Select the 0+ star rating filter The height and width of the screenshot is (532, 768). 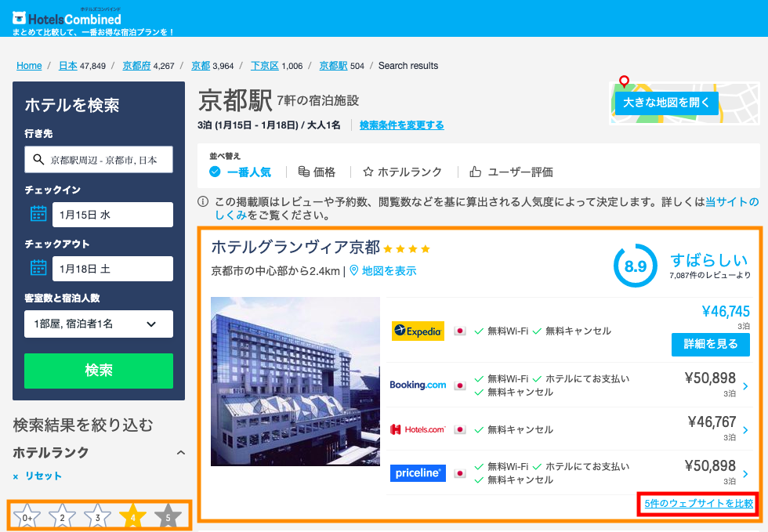[27, 516]
